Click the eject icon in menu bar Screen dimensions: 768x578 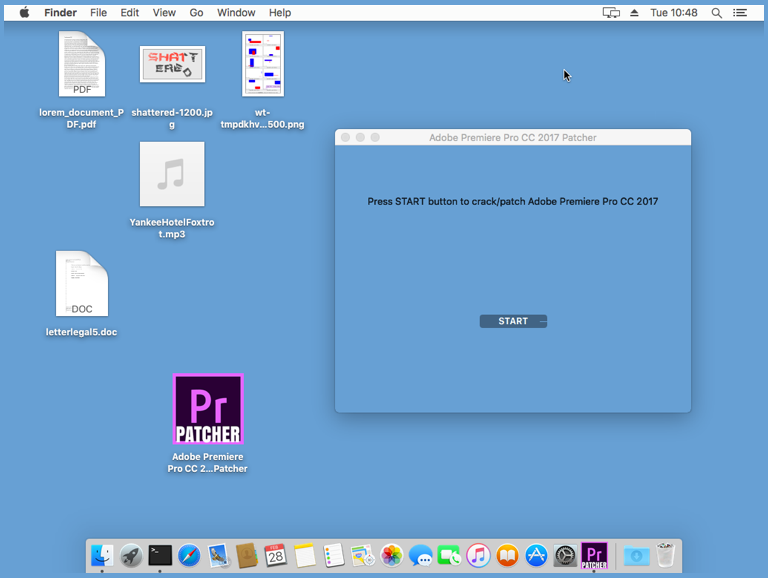tap(634, 13)
